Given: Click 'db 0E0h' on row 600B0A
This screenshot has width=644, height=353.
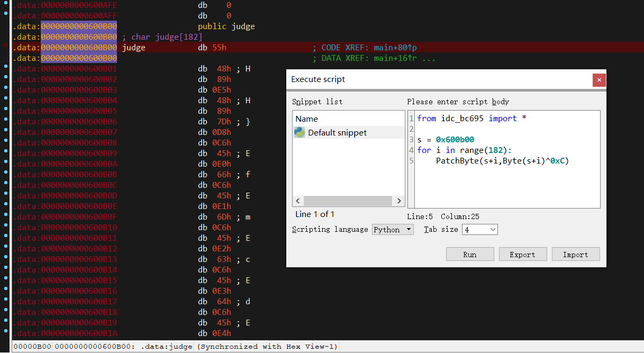Looking at the screenshot, I should point(214,164).
